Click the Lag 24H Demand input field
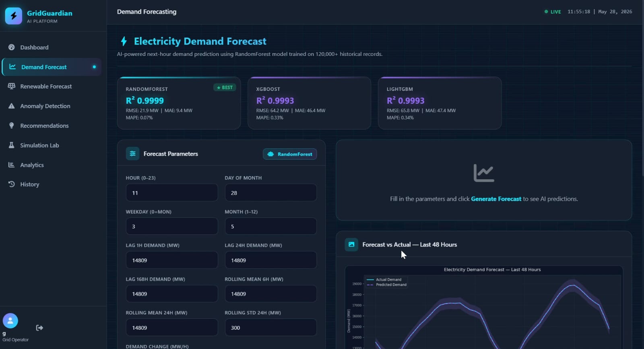This screenshot has width=644, height=349. [270, 260]
